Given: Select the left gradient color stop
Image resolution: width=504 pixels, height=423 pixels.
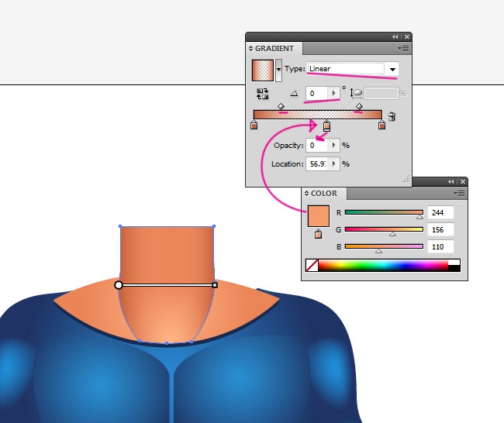Looking at the screenshot, I should click(254, 126).
